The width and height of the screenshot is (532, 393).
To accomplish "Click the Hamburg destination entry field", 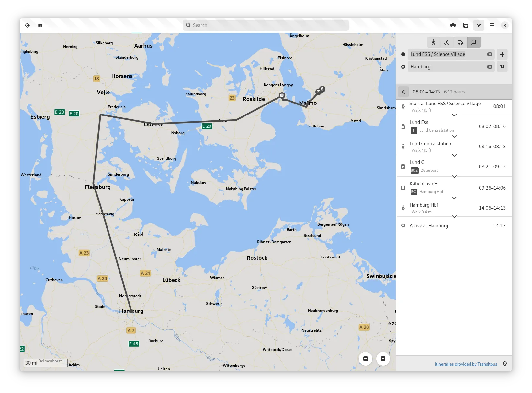I will click(451, 67).
